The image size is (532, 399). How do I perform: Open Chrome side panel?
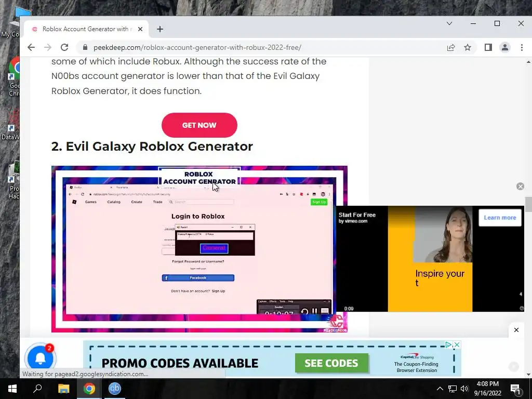click(x=488, y=47)
